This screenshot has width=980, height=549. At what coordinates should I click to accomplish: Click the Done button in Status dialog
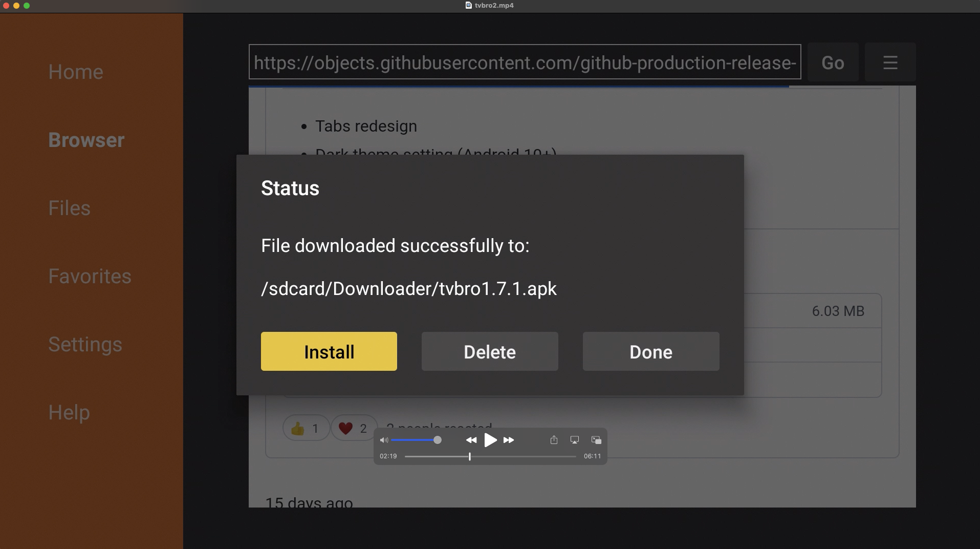click(x=651, y=351)
